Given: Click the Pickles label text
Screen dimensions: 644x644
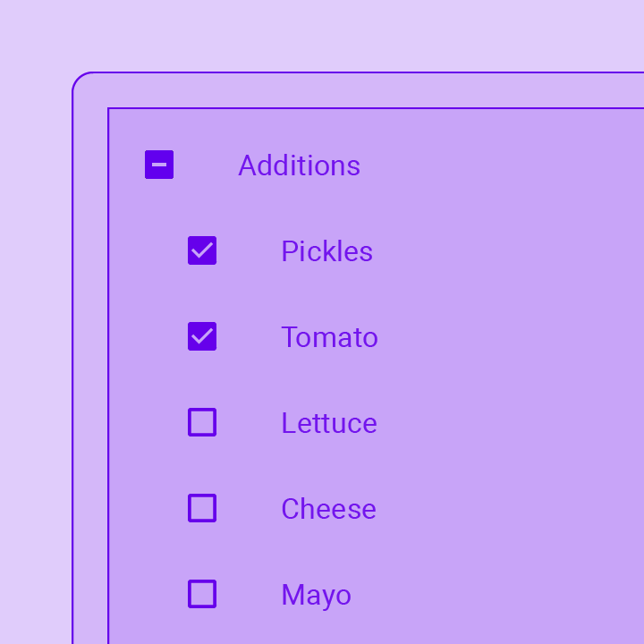Looking at the screenshot, I should tap(327, 251).
